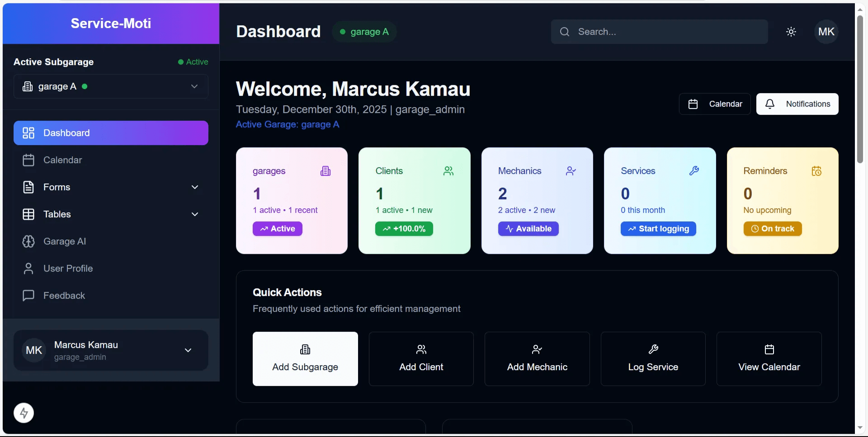Click the MK avatar in the top bar
The width and height of the screenshot is (868, 437).
[x=826, y=32]
